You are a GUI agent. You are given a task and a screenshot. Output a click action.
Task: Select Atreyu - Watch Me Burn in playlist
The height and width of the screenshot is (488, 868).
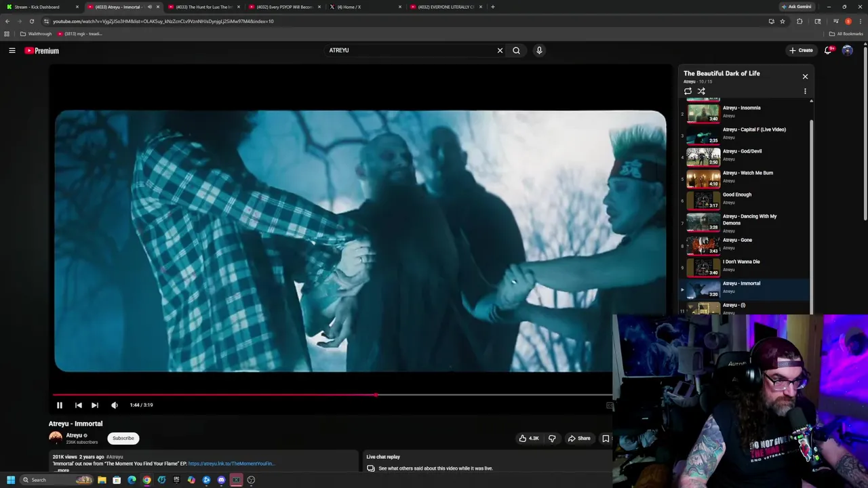coord(745,177)
